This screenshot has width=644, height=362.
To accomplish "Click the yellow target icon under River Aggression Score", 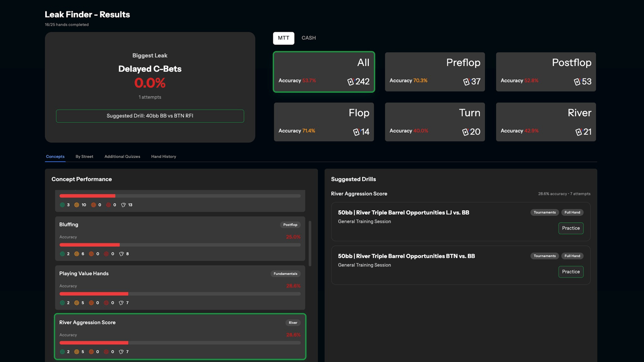I will tap(77, 351).
